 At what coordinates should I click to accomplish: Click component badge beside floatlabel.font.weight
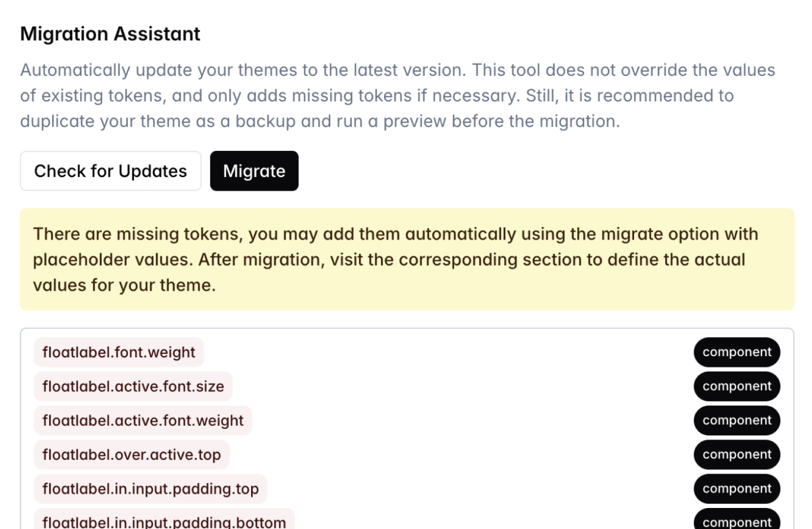[x=736, y=352]
